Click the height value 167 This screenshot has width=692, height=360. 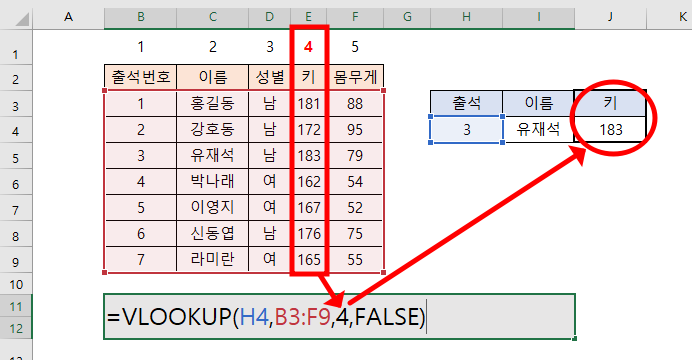point(308,208)
